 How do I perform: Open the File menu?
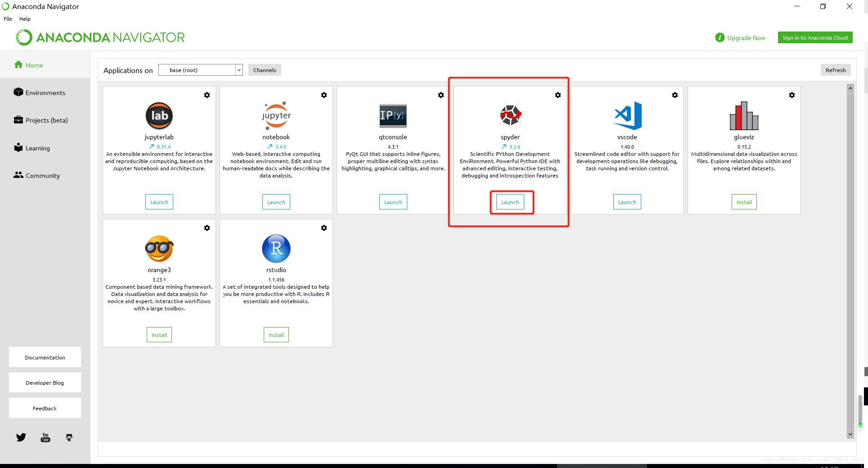tap(8, 19)
